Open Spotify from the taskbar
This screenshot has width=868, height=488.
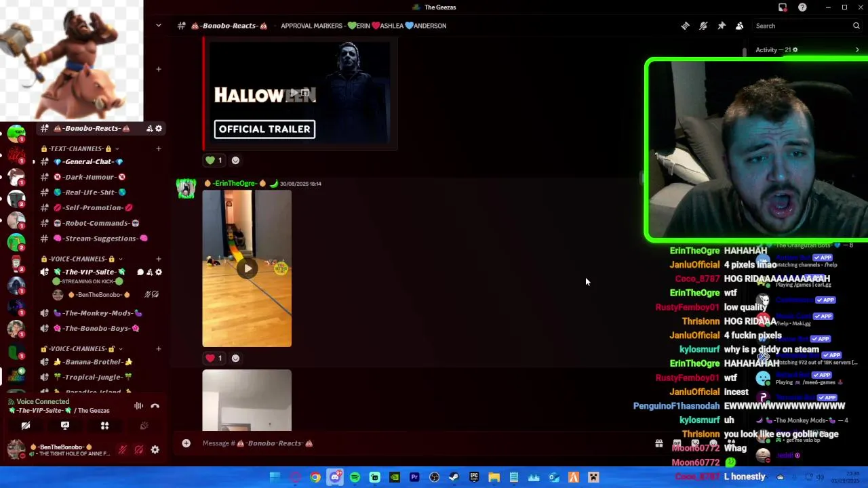point(355,477)
